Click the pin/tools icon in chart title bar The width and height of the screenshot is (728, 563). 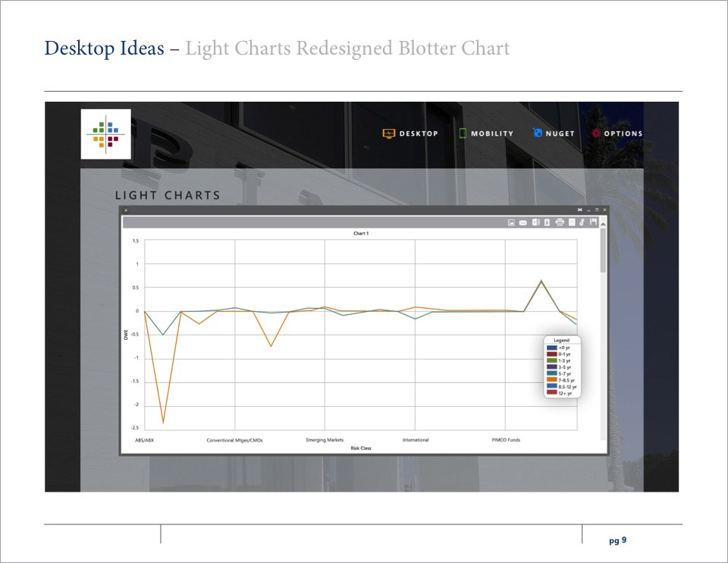pos(579,209)
